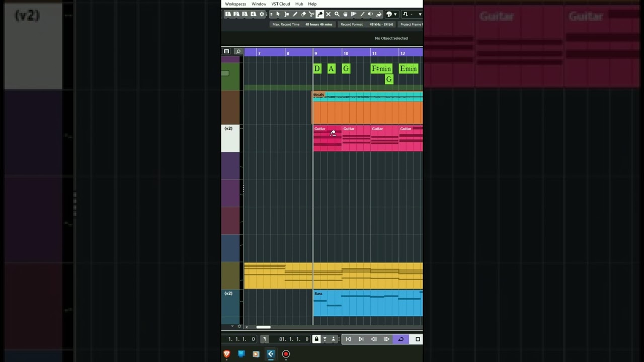Nudge cursor forward on transport
Viewport: 644px width, 362px height.
(386, 339)
